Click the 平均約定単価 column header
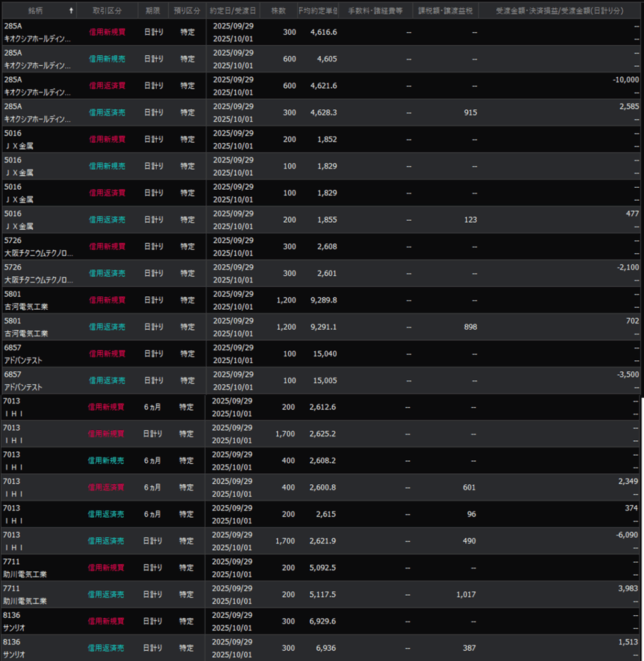Viewport: 644px width, 661px height. 318,11
